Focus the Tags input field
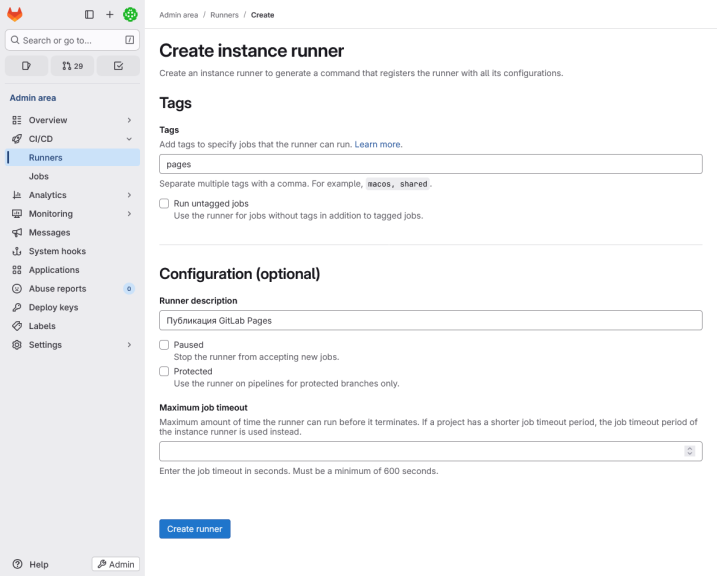The width and height of the screenshot is (717, 576). click(431, 164)
